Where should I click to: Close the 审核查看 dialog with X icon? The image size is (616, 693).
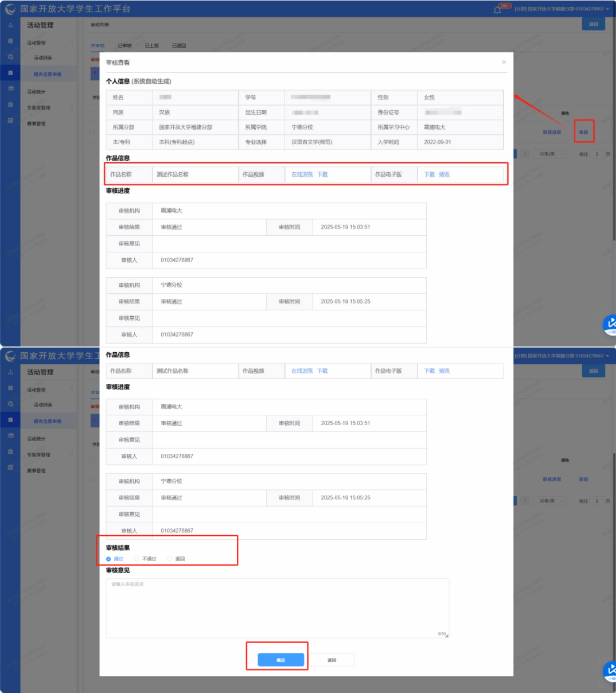click(x=504, y=62)
